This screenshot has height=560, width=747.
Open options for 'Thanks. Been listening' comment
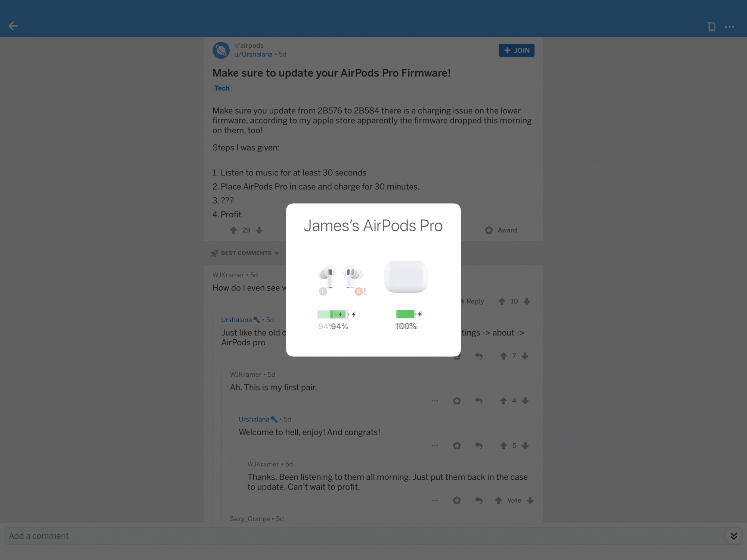click(x=435, y=501)
